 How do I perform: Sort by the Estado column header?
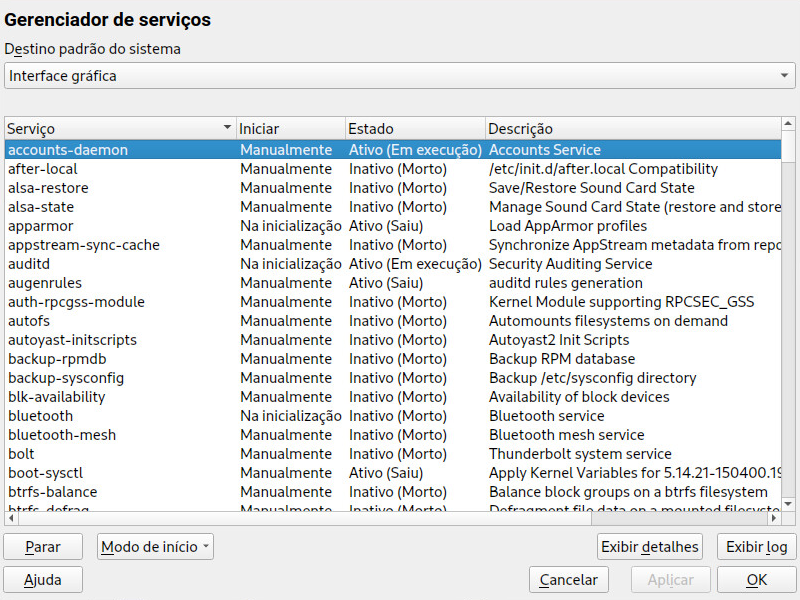pos(415,129)
